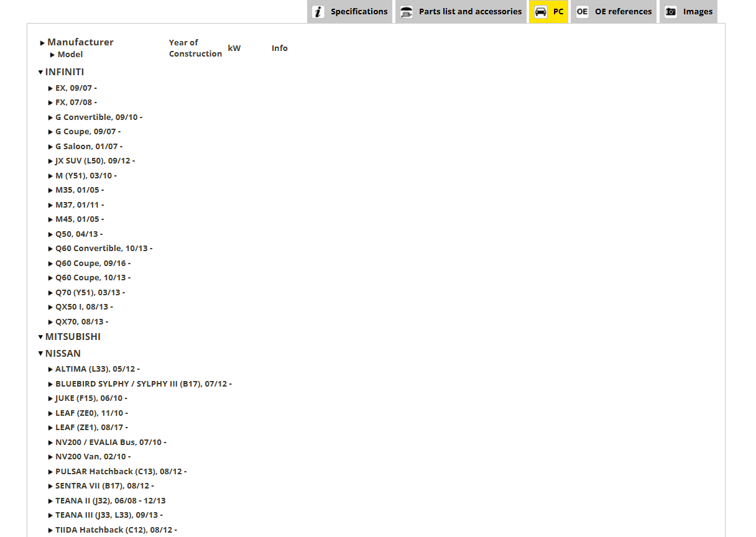
Task: Open TEANA III (J33, L33) row
Action: tap(109, 515)
